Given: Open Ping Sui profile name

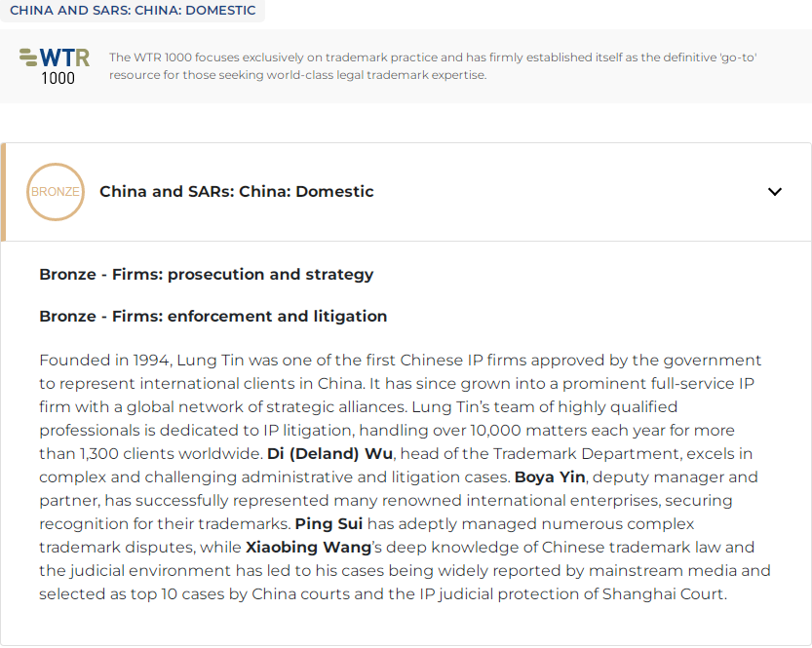Looking at the screenshot, I should click(329, 524).
